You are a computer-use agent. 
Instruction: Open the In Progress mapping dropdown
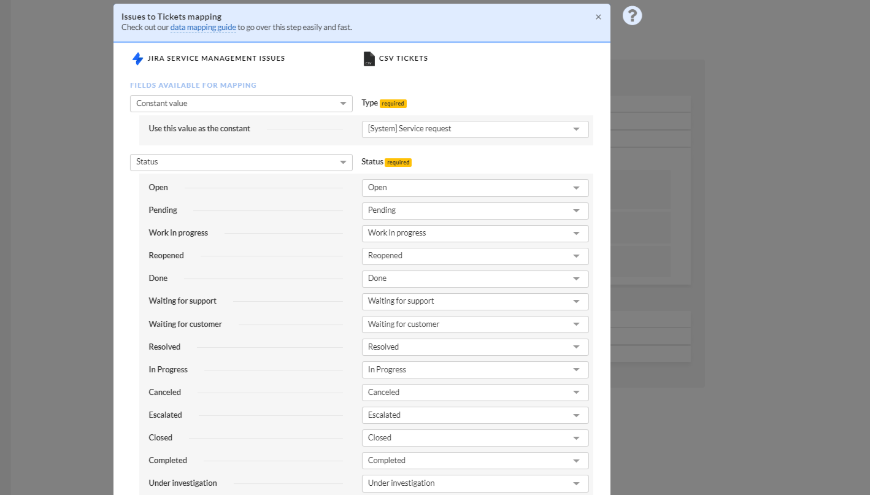475,370
